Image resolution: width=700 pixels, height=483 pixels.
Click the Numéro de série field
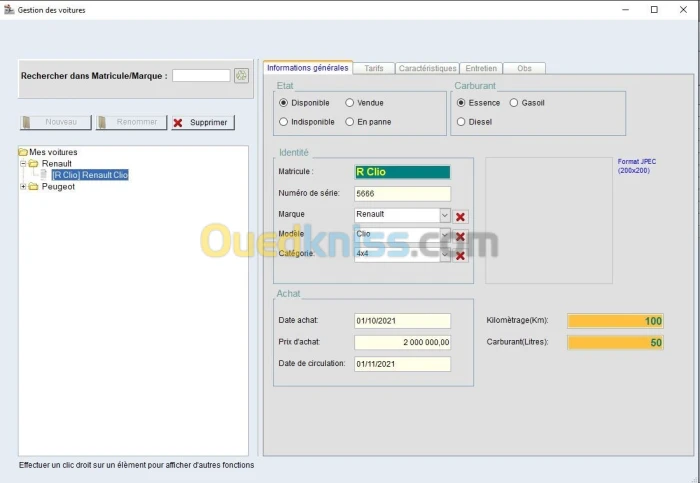coord(402,194)
